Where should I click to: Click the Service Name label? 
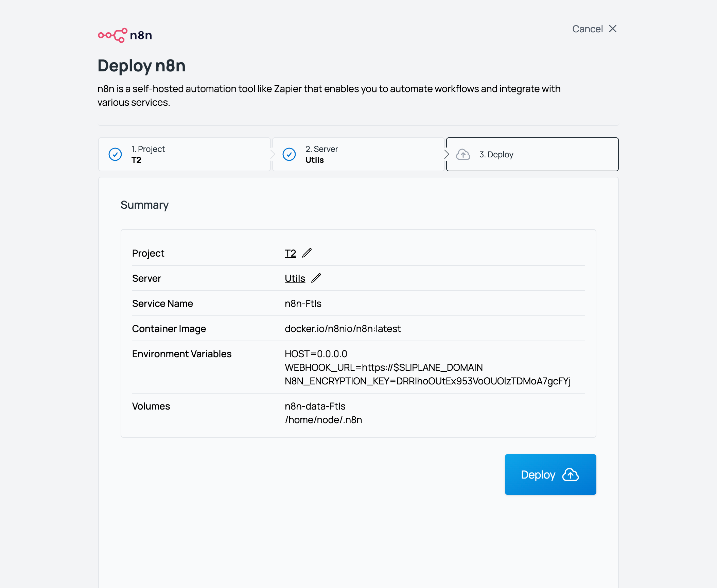[162, 304]
